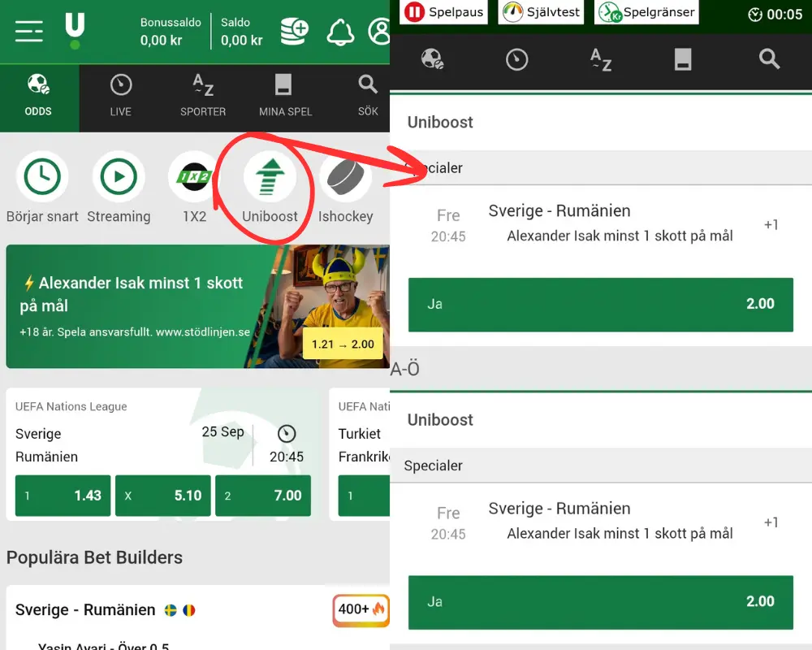
Task: Tap the Unibet U logo
Action: (x=75, y=31)
